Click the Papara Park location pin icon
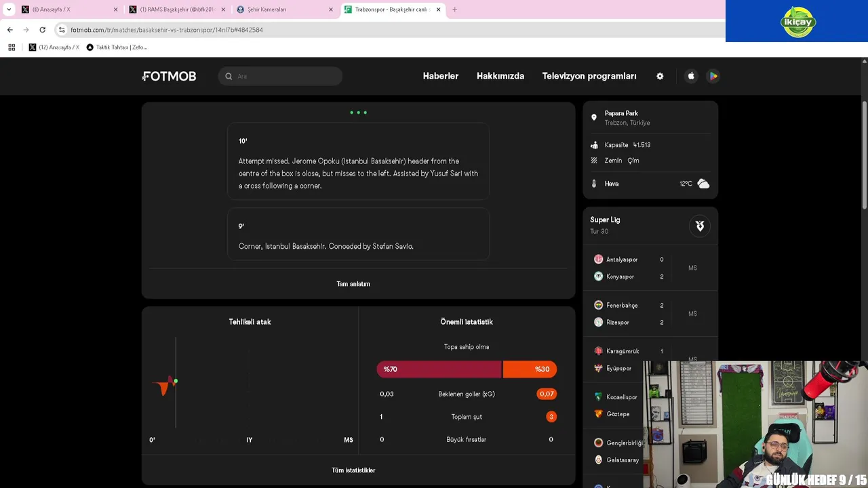 (594, 118)
